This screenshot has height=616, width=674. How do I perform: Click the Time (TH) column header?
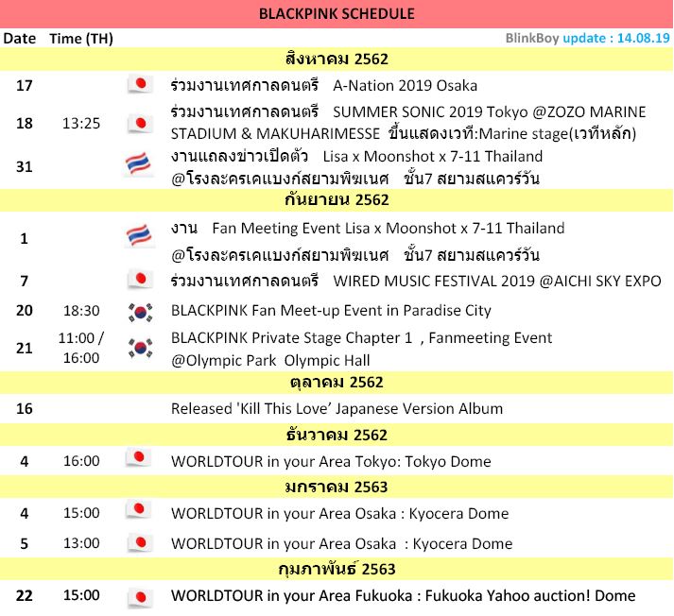(x=80, y=39)
